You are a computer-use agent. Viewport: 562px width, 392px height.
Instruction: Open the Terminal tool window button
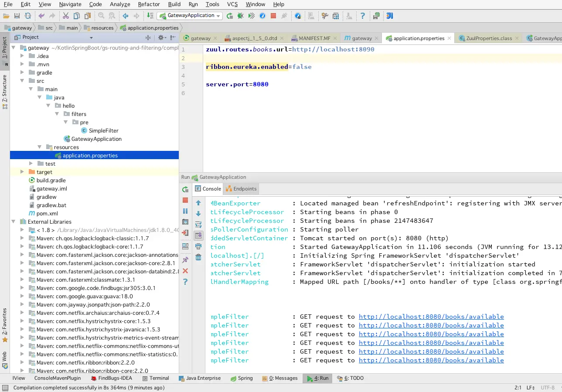(x=159, y=378)
